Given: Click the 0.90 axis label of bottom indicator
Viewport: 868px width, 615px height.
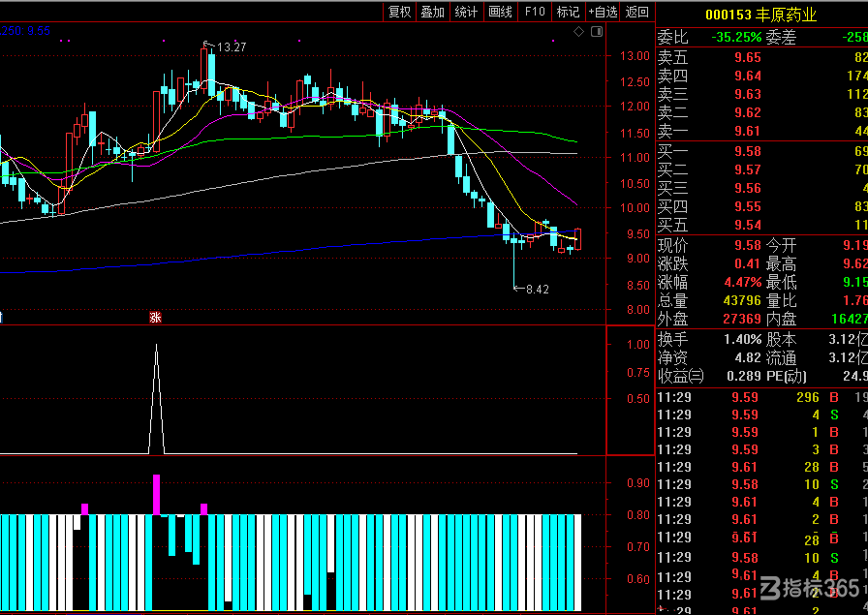Looking at the screenshot, I should [x=637, y=483].
